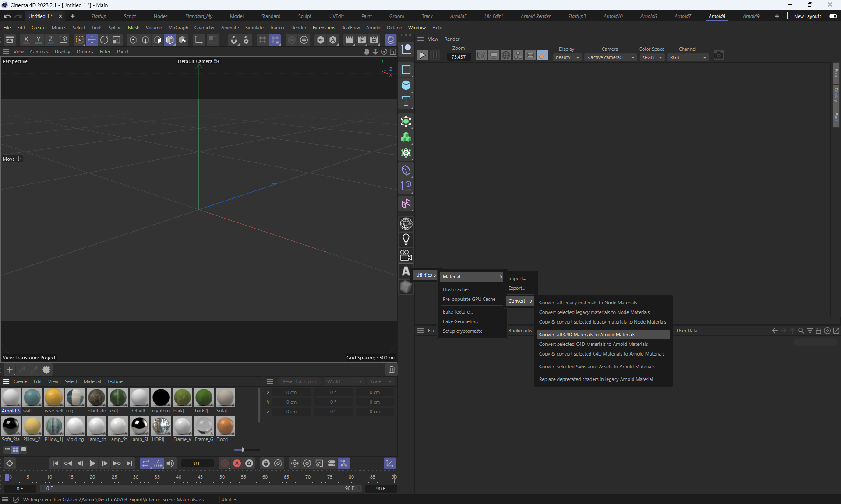This screenshot has width=841, height=504.
Task: Click the Camera object icon
Action: tap(406, 255)
